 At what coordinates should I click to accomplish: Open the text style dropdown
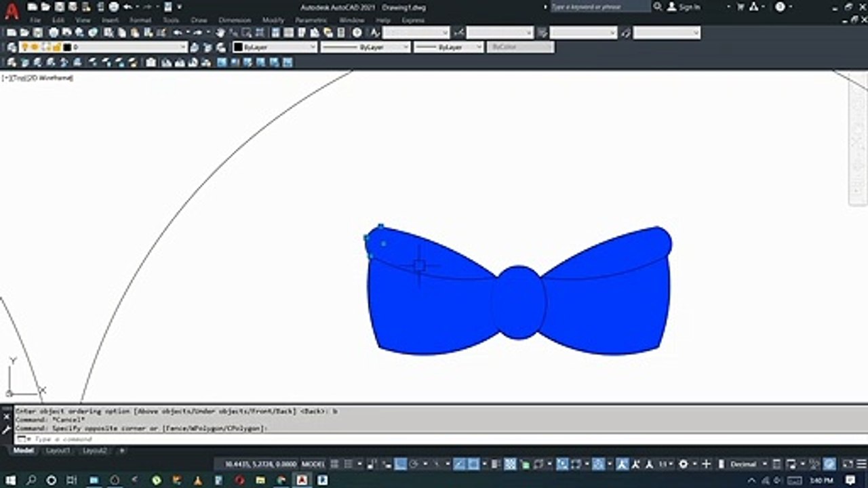(445, 33)
